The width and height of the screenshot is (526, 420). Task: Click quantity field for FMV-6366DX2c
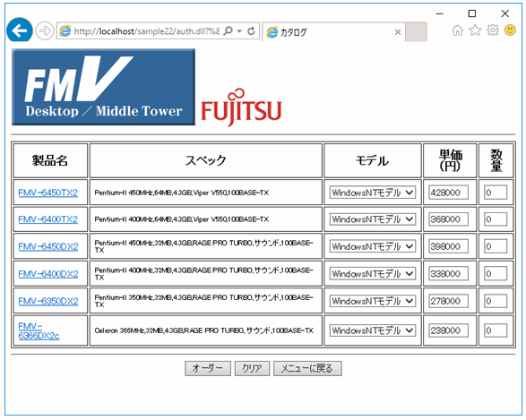coord(496,330)
